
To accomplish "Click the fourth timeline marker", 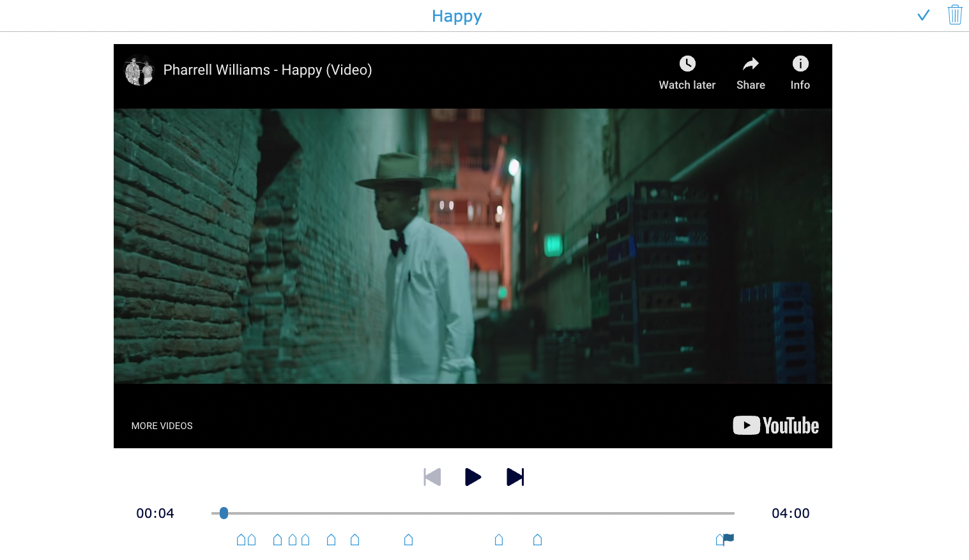I will pyautogui.click(x=293, y=540).
